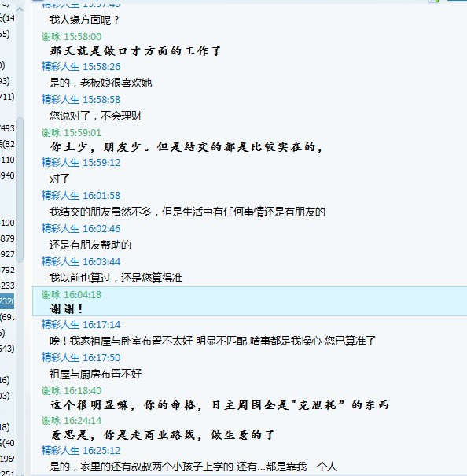
Task: Click sender header 精彩人生 16:01:58
Action: pos(81,195)
